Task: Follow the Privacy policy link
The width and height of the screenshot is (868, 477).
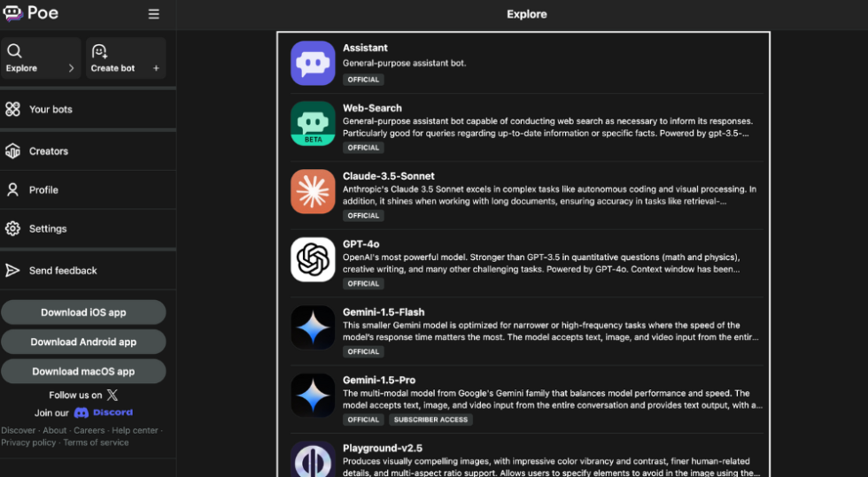Action: coord(28,442)
